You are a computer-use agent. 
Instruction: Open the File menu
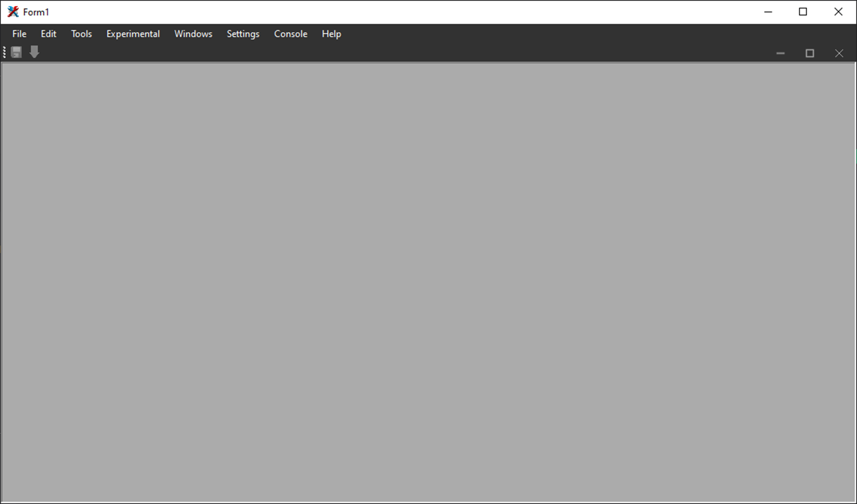pos(19,34)
